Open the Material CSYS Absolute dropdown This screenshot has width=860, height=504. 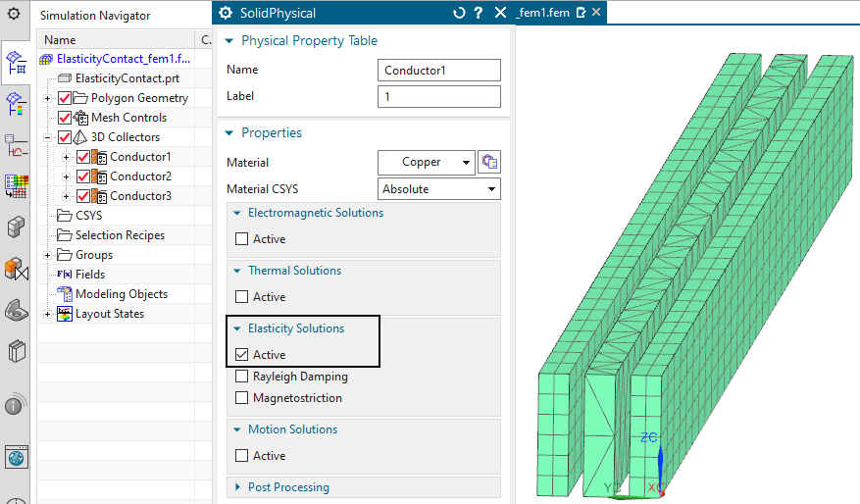(438, 189)
